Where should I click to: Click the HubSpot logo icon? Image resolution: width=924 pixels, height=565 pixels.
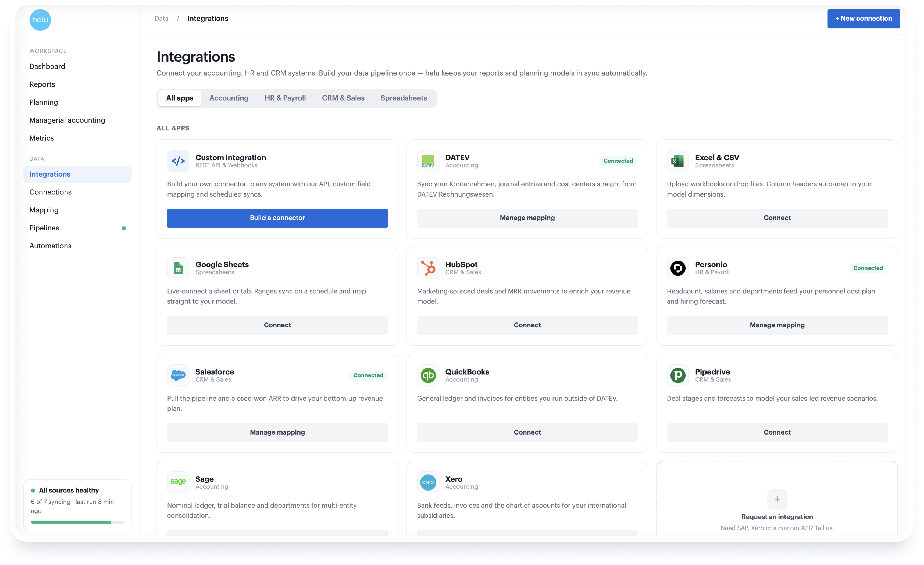428,268
